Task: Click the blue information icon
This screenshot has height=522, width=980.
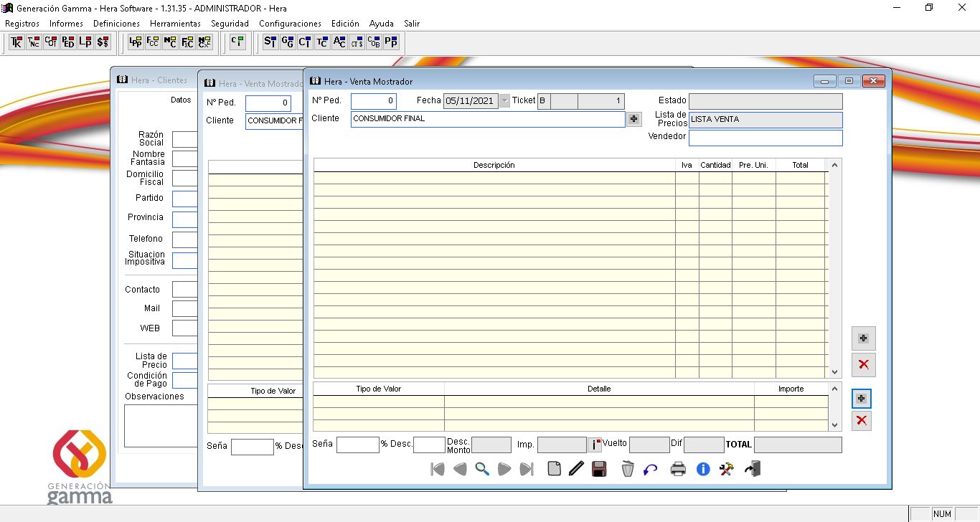Action: (703, 469)
